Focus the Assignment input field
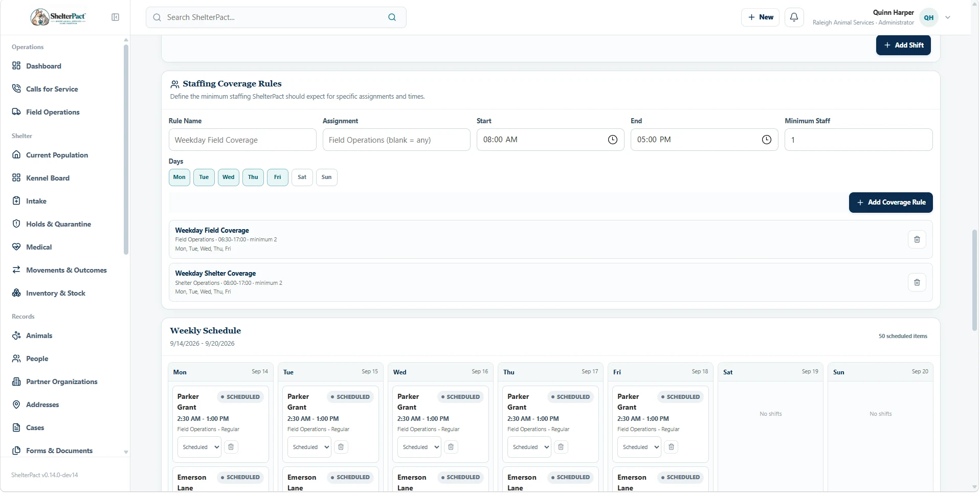The width and height of the screenshot is (980, 493). (x=396, y=140)
